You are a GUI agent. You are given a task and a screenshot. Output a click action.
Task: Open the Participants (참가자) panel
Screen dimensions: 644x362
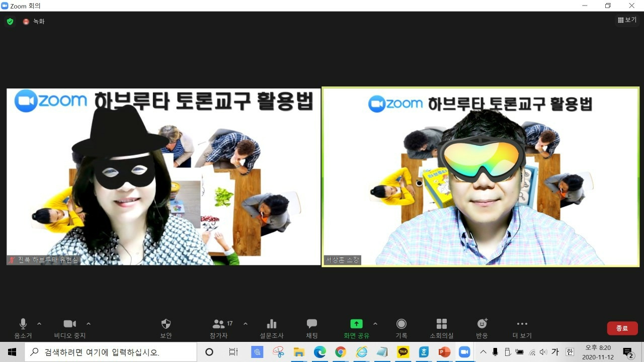click(x=219, y=329)
